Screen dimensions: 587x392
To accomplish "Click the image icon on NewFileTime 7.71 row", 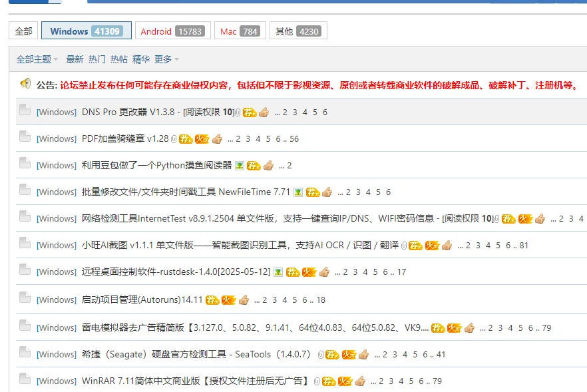I will click(297, 192).
